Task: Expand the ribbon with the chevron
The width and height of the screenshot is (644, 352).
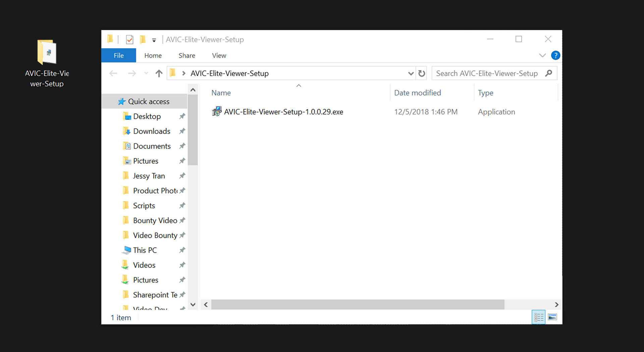Action: click(542, 55)
